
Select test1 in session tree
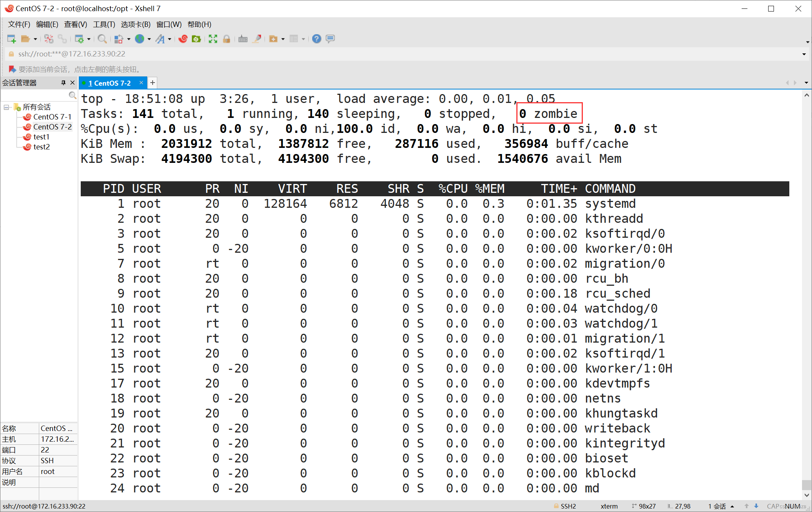click(41, 137)
